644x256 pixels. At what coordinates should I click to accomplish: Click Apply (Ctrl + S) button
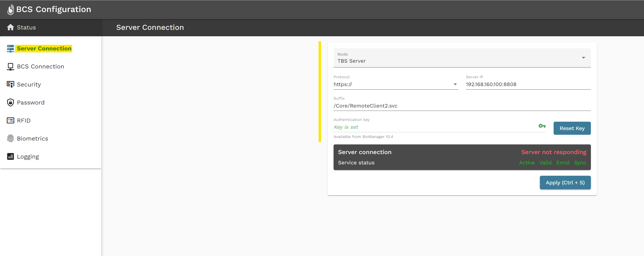[565, 183]
